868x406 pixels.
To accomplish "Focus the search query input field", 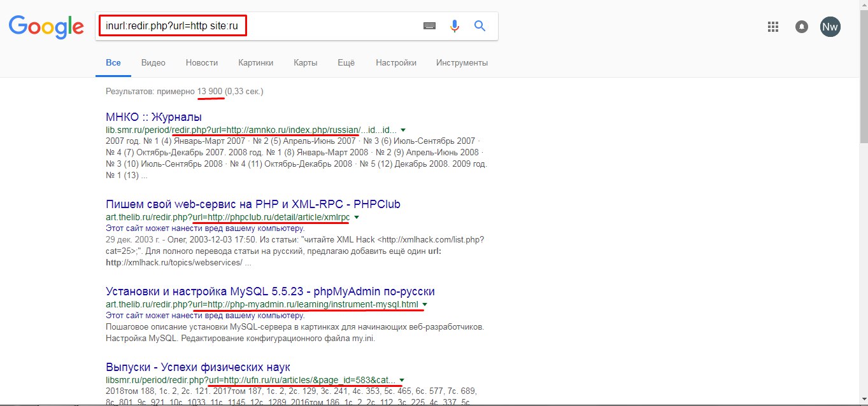I will click(259, 26).
